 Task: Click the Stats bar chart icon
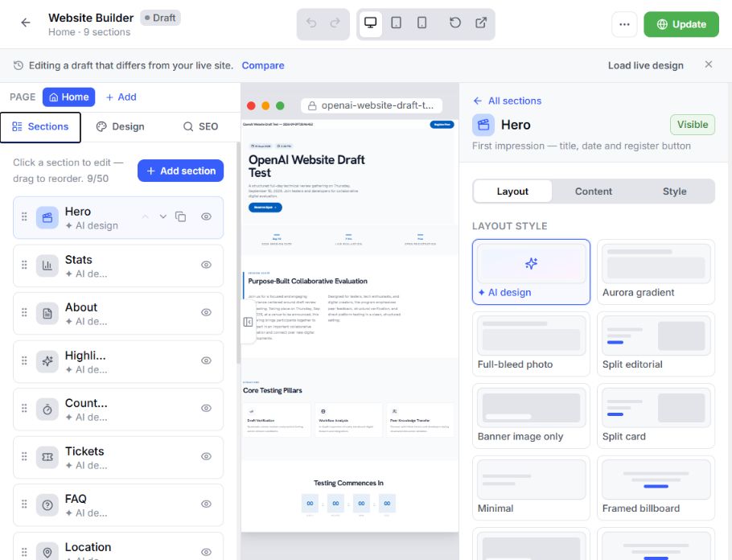pyautogui.click(x=47, y=266)
